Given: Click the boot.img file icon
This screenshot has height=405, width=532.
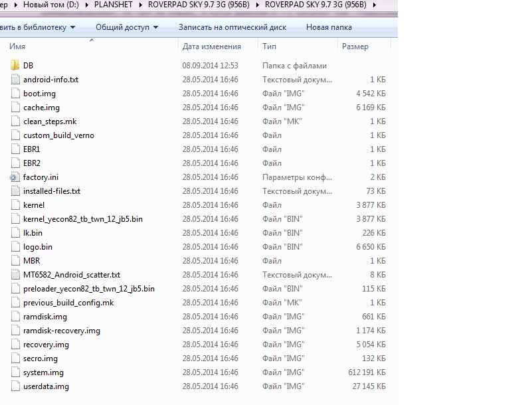Looking at the screenshot, I should [x=16, y=94].
